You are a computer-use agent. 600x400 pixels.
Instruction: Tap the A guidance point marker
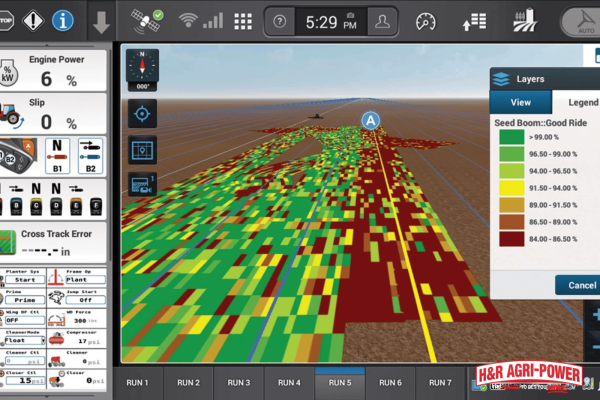pyautogui.click(x=370, y=121)
